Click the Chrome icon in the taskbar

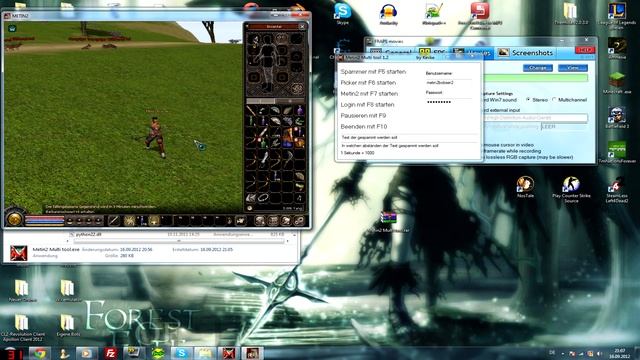(x=40, y=353)
